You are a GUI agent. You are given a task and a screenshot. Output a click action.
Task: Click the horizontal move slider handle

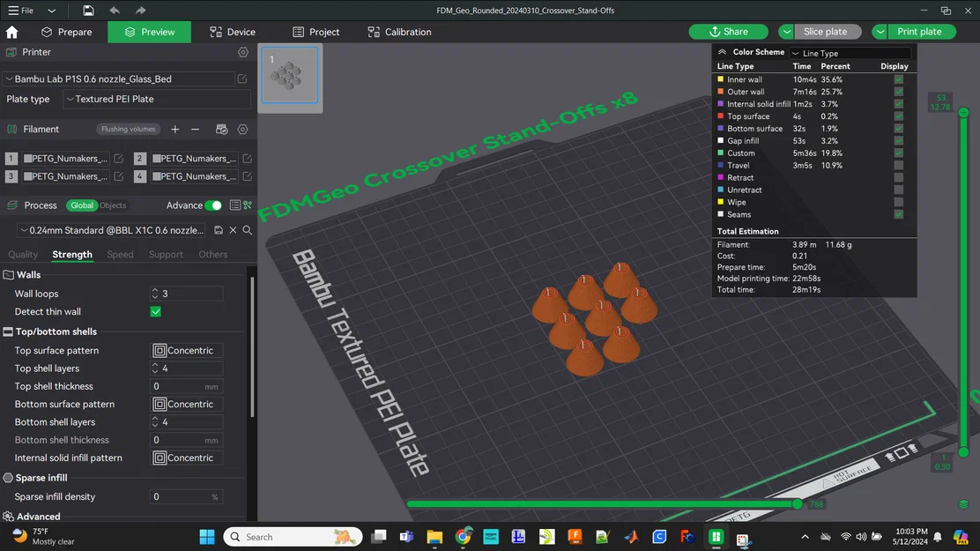point(797,504)
